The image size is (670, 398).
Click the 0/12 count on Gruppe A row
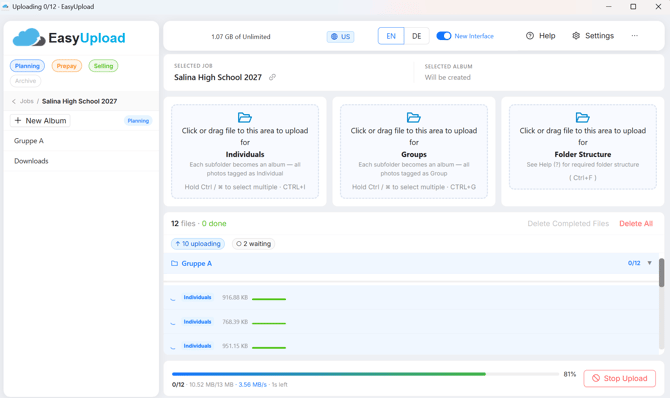point(634,263)
